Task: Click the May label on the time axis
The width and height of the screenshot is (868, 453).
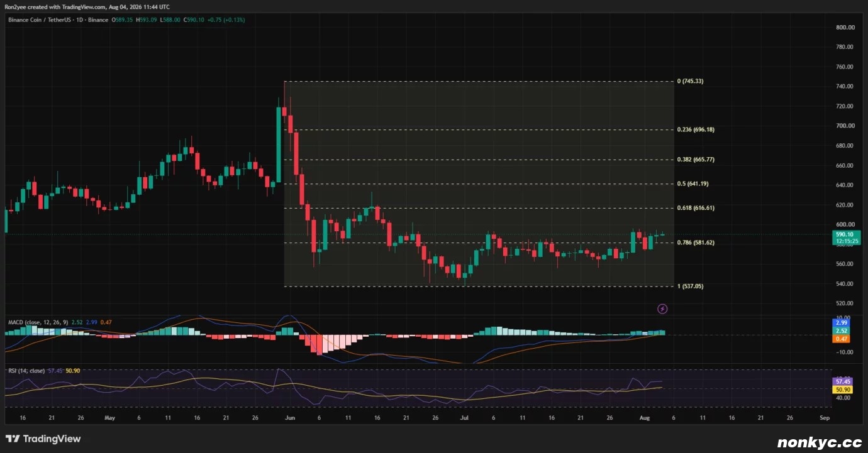Action: 110,418
